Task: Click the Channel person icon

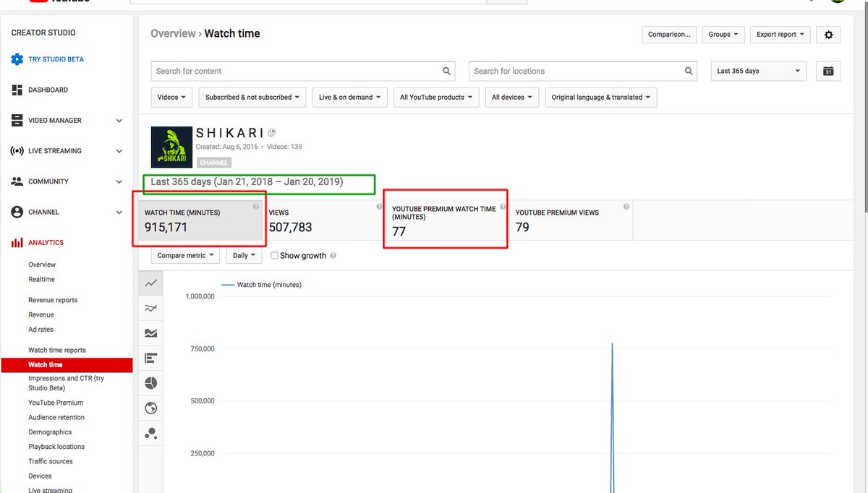Action: 17,212
